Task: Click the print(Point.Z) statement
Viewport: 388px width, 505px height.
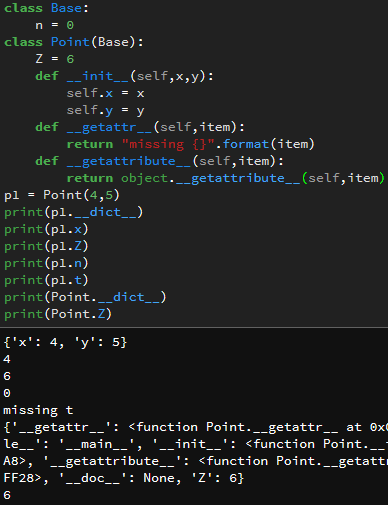Action: (58, 314)
